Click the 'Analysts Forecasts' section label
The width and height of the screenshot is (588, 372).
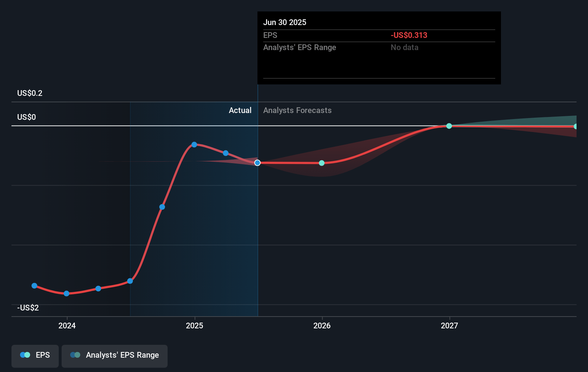(x=297, y=111)
